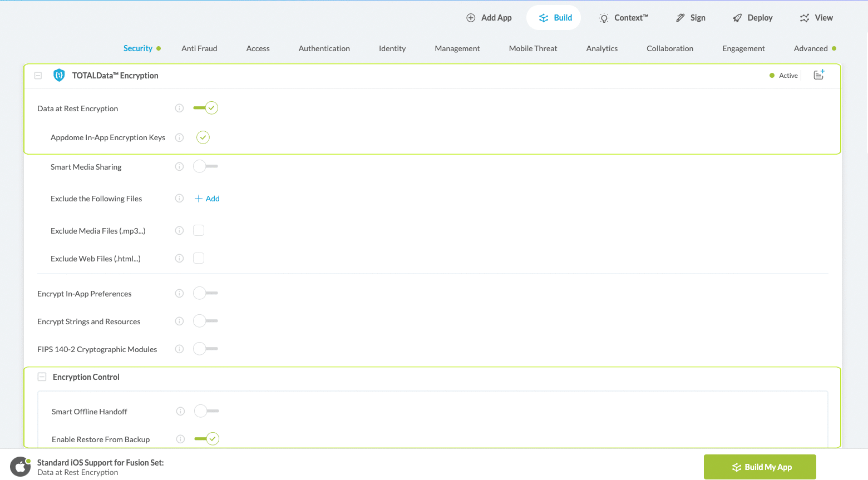
Task: Enable Encrypt In-App Preferences toggle
Action: tap(205, 293)
